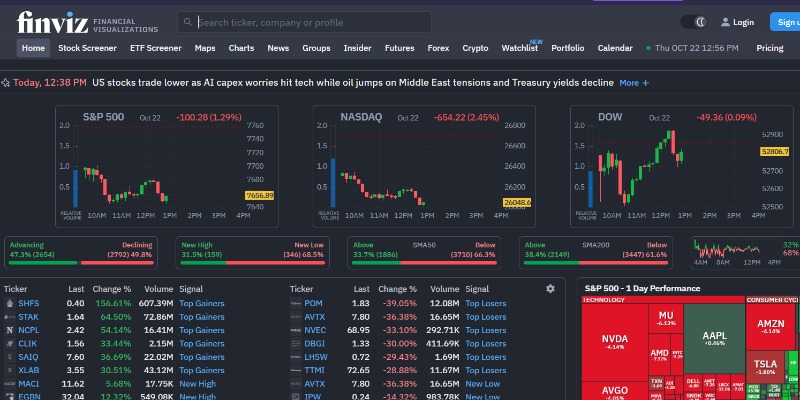Screen dimensions: 800x400
Task: Open the ETF Screener menu
Action: click(156, 48)
